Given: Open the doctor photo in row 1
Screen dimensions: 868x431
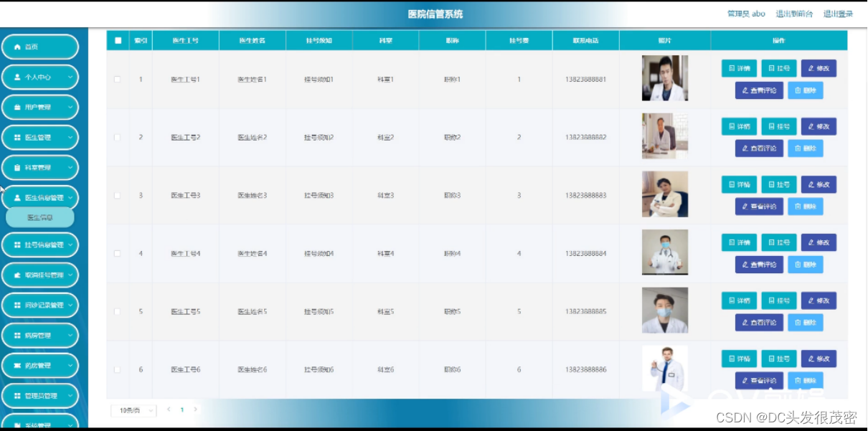Looking at the screenshot, I should tap(665, 78).
